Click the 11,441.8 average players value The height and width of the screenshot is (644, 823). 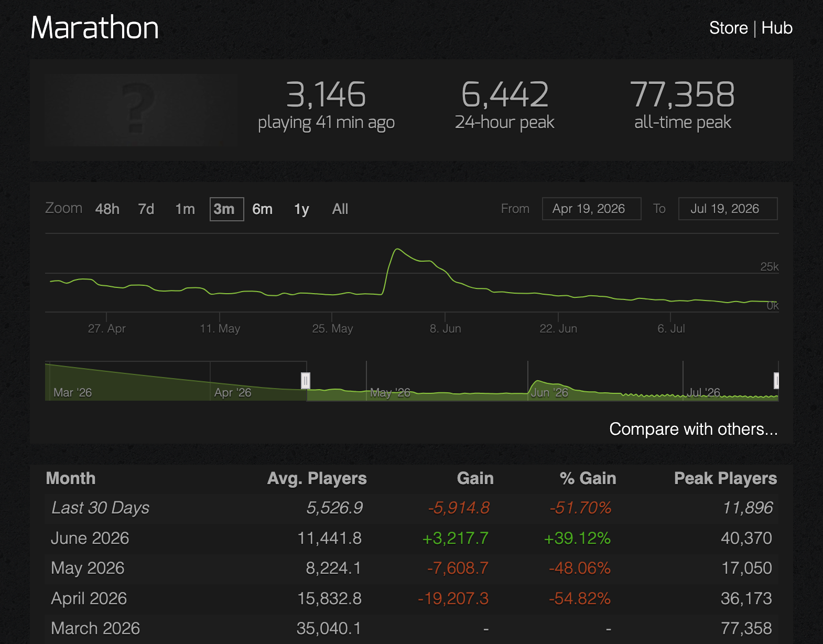click(x=330, y=538)
